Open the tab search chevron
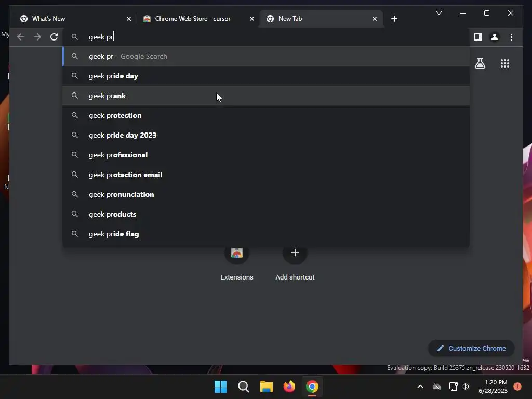The width and height of the screenshot is (532, 399). pyautogui.click(x=438, y=13)
